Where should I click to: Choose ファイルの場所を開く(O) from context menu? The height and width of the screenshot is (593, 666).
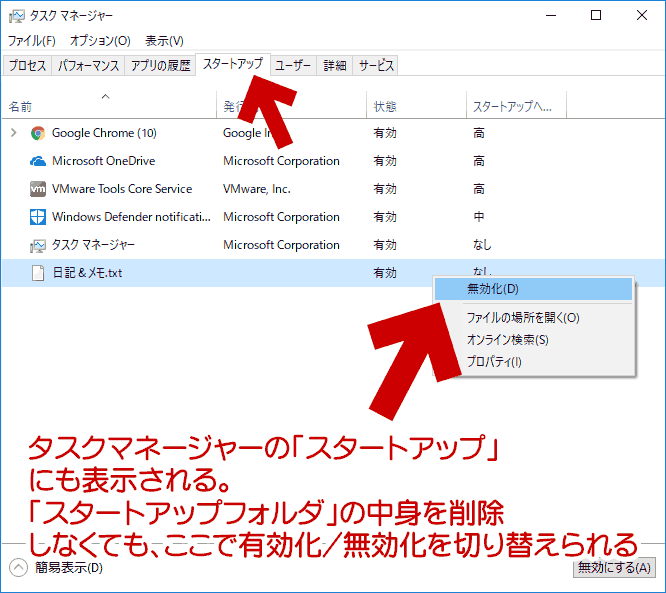point(523,318)
